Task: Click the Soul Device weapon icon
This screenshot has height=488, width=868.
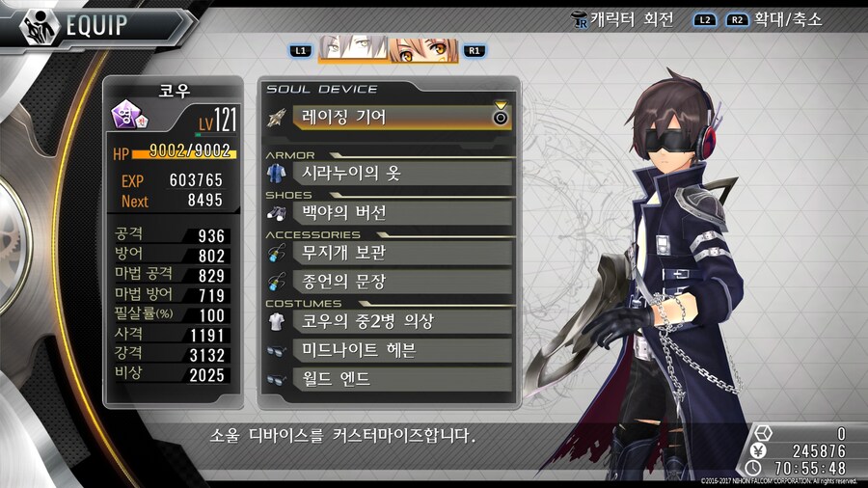Action: (x=276, y=118)
